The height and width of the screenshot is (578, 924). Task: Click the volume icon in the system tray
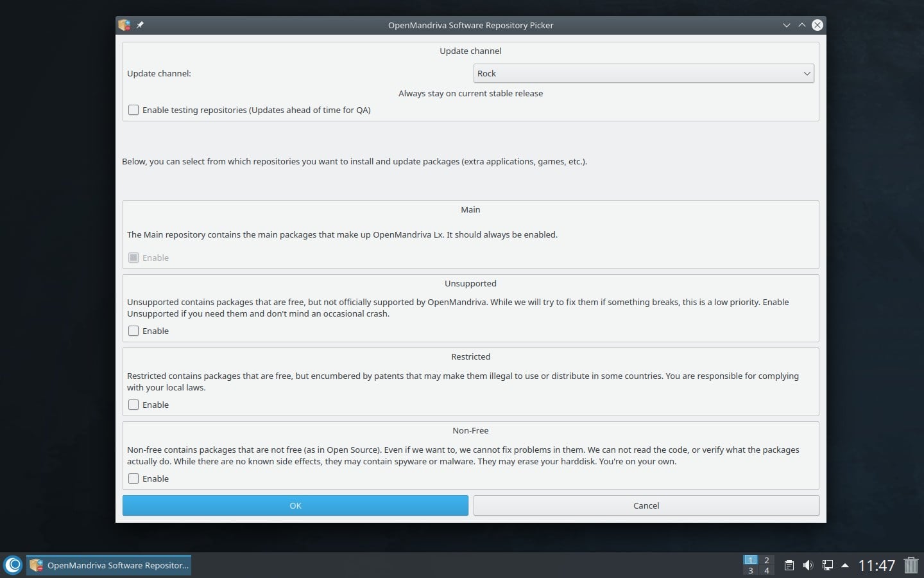[x=807, y=565]
